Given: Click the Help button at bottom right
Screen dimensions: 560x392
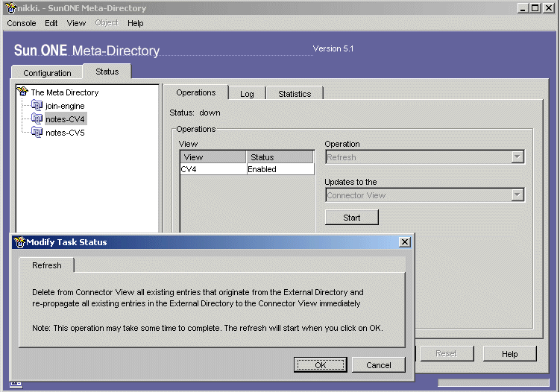Looking at the screenshot, I should (509, 354).
